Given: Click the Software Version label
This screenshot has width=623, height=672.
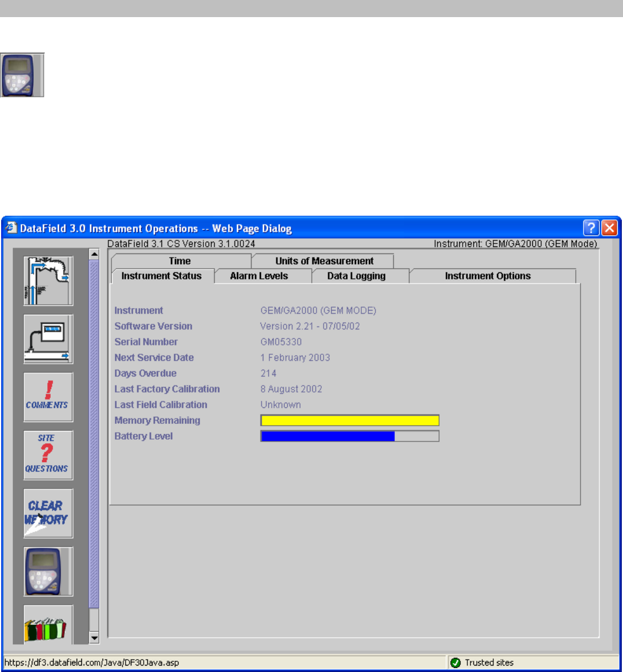Looking at the screenshot, I should pos(153,326).
